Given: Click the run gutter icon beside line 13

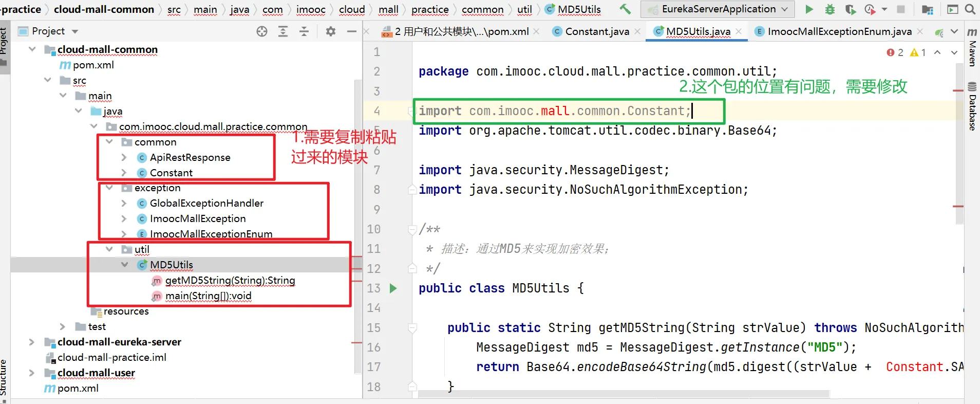Looking at the screenshot, I should coord(393,288).
